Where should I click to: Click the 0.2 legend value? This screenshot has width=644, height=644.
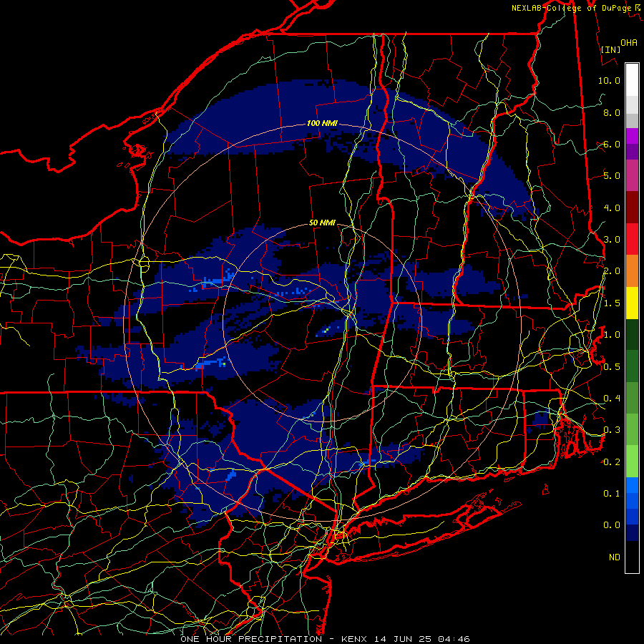coord(612,462)
